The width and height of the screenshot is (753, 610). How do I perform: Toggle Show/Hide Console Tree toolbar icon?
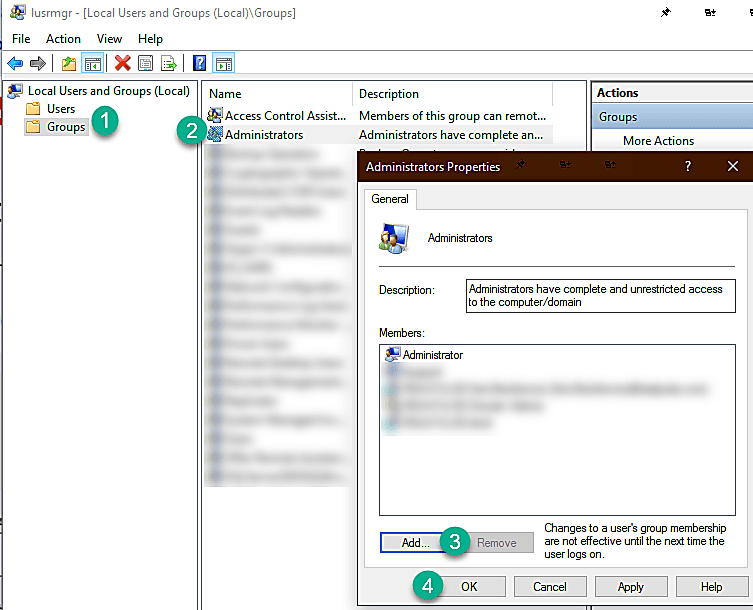[93, 63]
